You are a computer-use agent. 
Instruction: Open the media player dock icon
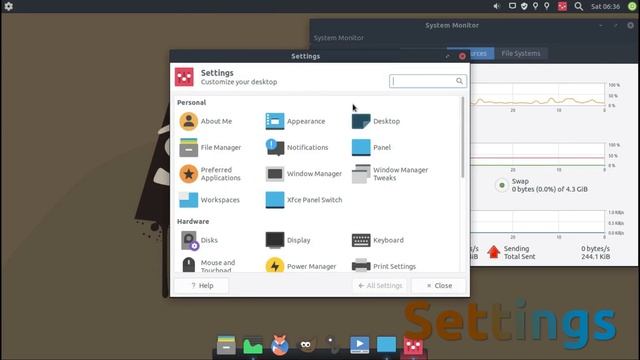[360, 345]
